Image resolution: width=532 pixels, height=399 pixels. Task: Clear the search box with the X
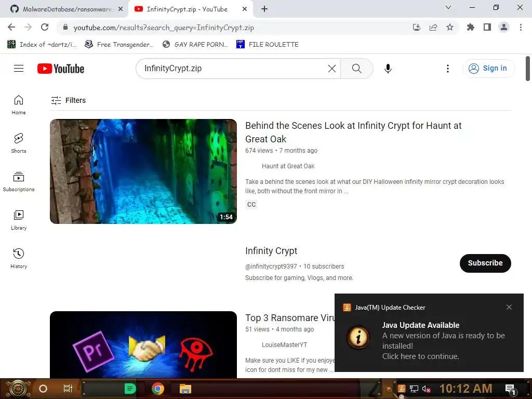(332, 69)
